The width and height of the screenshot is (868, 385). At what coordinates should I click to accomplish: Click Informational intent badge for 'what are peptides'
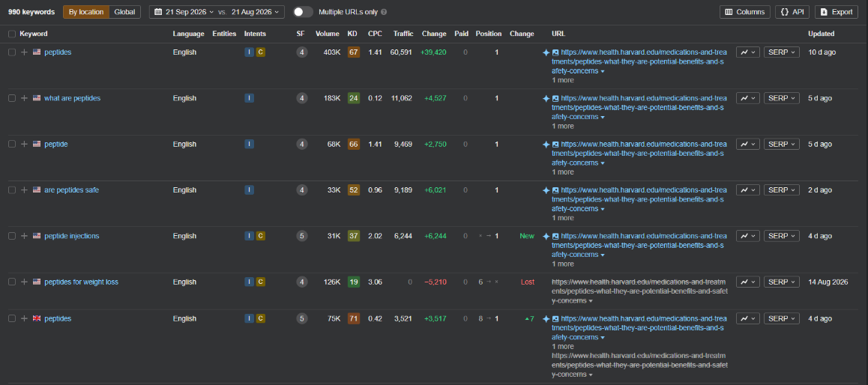pos(249,98)
